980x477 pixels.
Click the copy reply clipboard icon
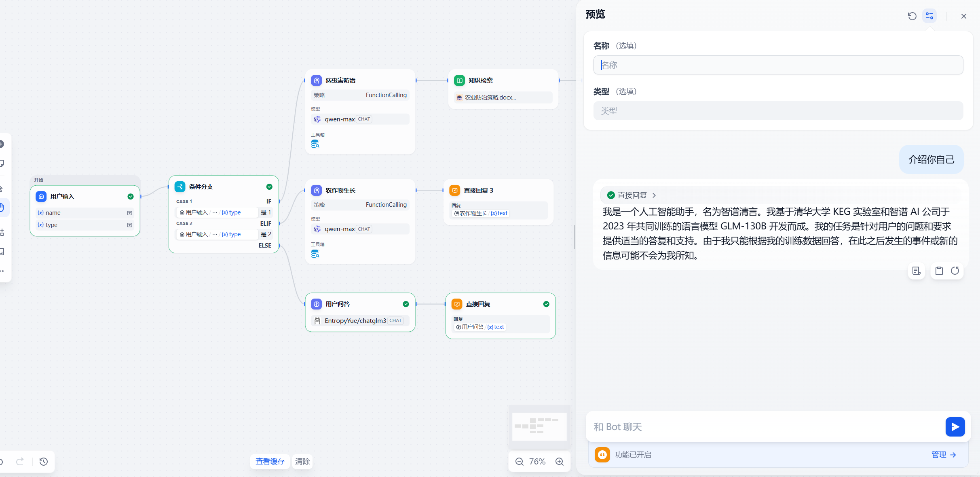coord(939,271)
